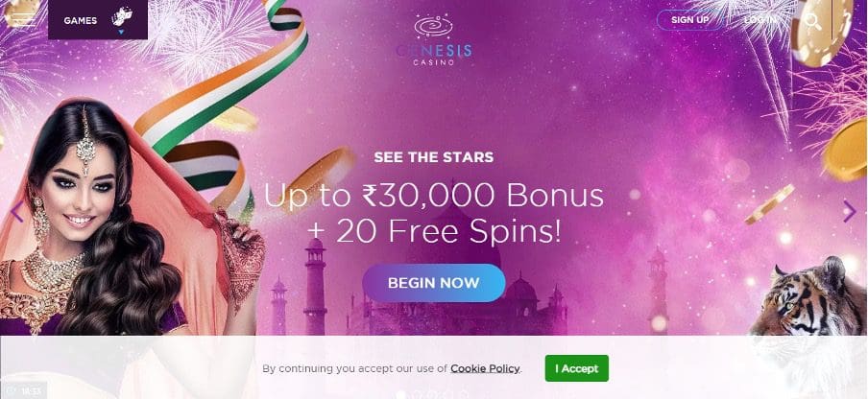Open the LOG IN link

click(759, 20)
